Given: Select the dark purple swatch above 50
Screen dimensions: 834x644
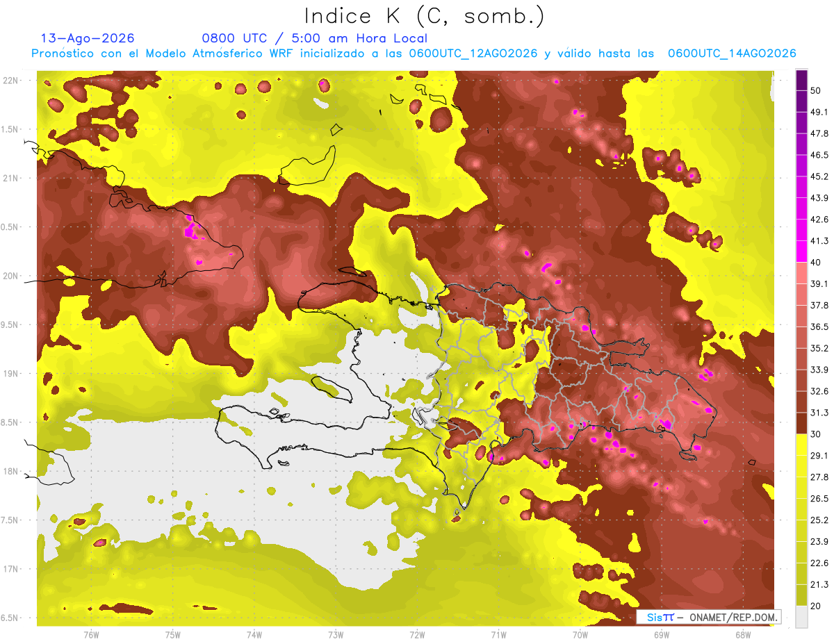Looking at the screenshot, I should coord(801,81).
